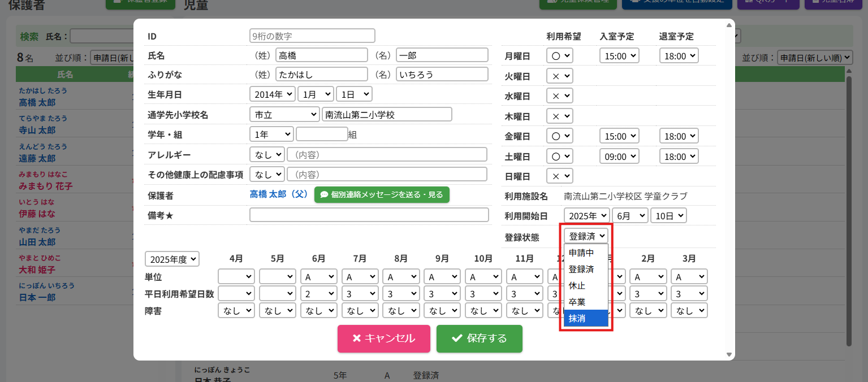Screen dimensions: 868x382
Task: Open the June 単位 unit dropdown
Action: pyautogui.click(x=319, y=277)
